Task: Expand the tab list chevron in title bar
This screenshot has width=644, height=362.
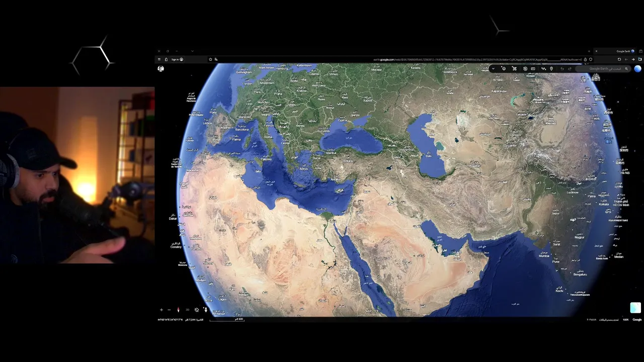Action: tap(192, 51)
